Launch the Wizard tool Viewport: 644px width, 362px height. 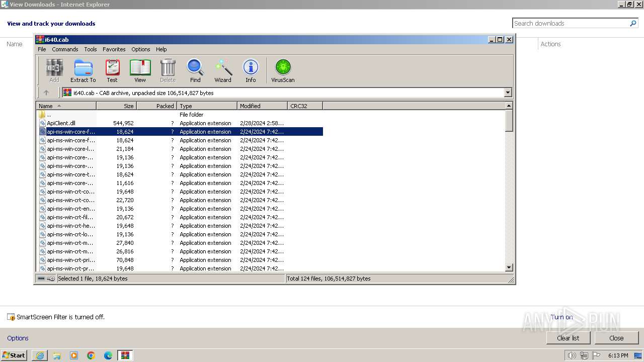(223, 70)
